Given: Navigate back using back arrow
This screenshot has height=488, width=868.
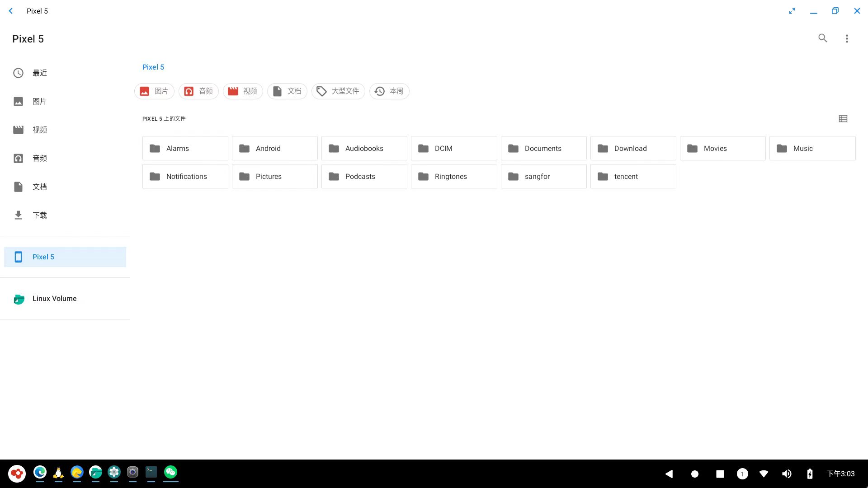Looking at the screenshot, I should point(11,11).
